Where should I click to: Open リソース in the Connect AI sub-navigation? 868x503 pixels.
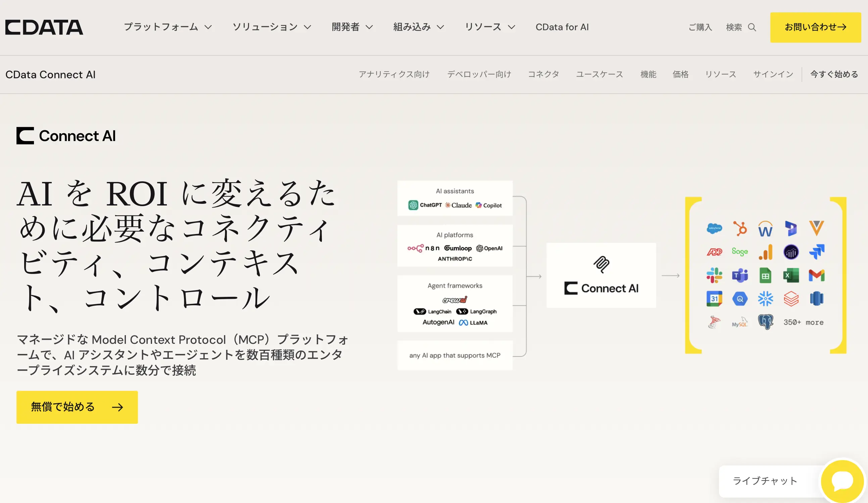[721, 75]
